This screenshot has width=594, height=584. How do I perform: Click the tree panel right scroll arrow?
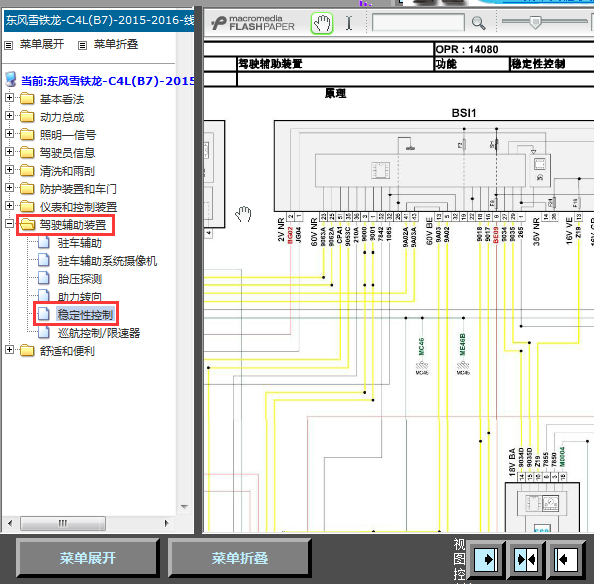[166, 523]
